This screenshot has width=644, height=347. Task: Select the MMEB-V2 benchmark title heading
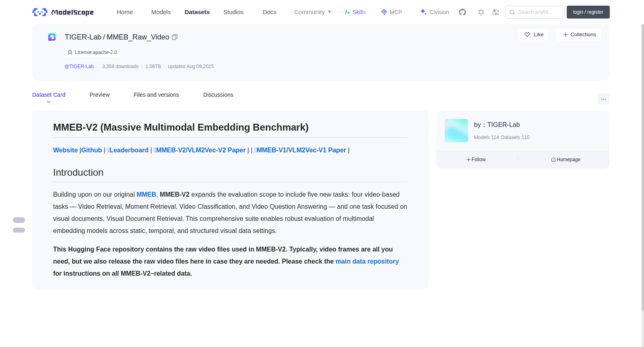181,127
